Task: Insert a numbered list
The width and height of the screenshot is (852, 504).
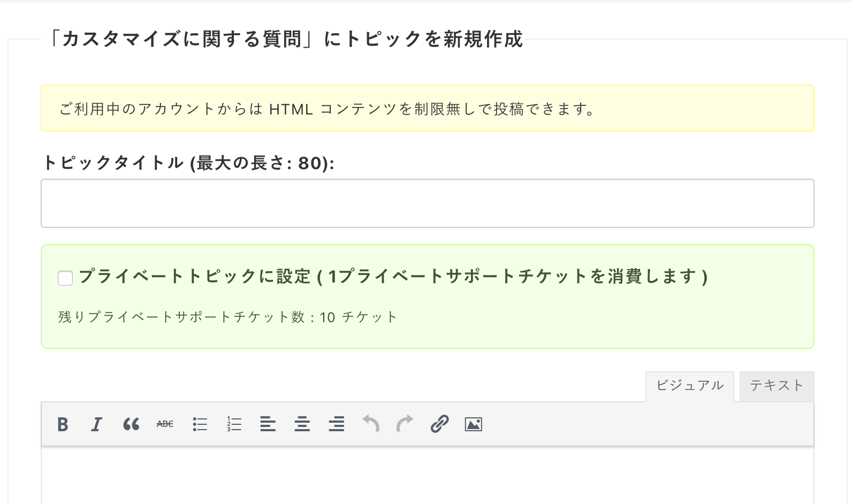Action: tap(234, 424)
